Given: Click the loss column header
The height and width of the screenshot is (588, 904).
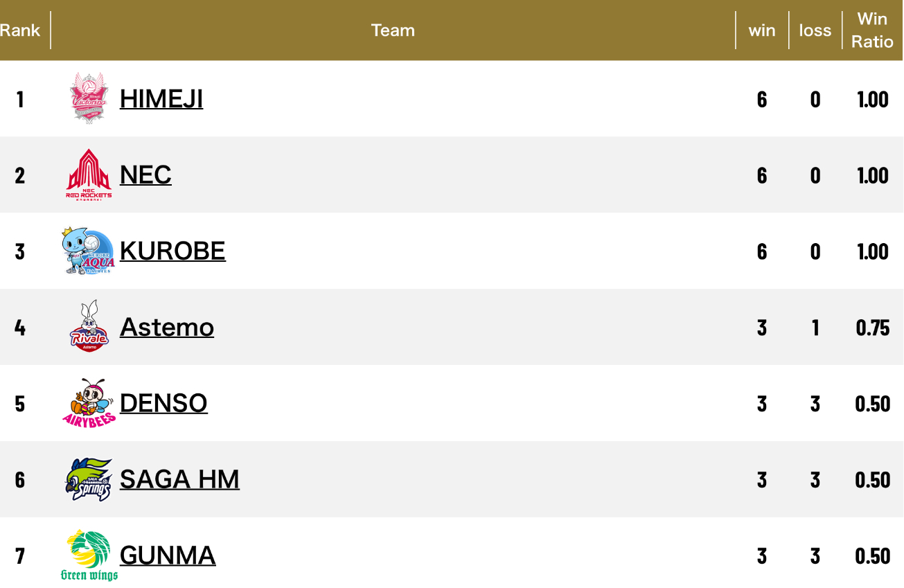Looking at the screenshot, I should click(x=815, y=30).
